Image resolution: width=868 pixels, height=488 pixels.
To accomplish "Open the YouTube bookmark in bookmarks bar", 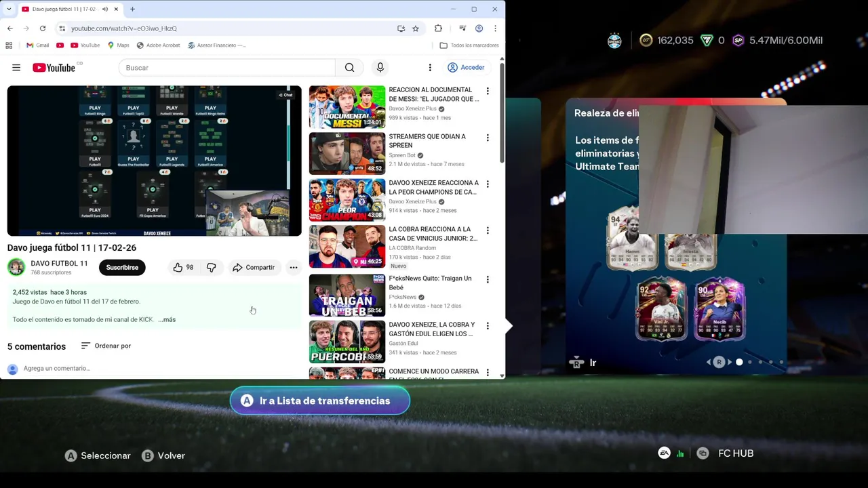I will point(85,45).
